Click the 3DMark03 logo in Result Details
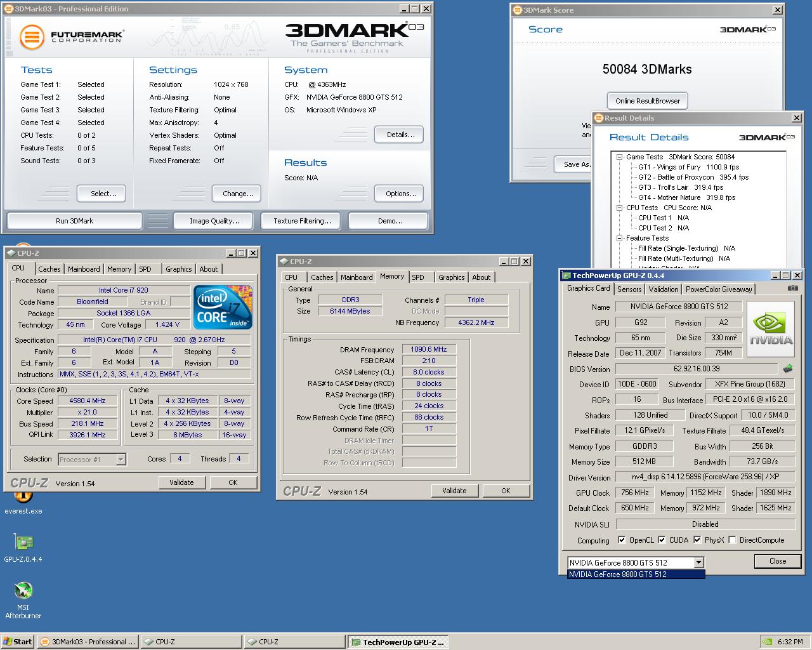 tap(767, 137)
